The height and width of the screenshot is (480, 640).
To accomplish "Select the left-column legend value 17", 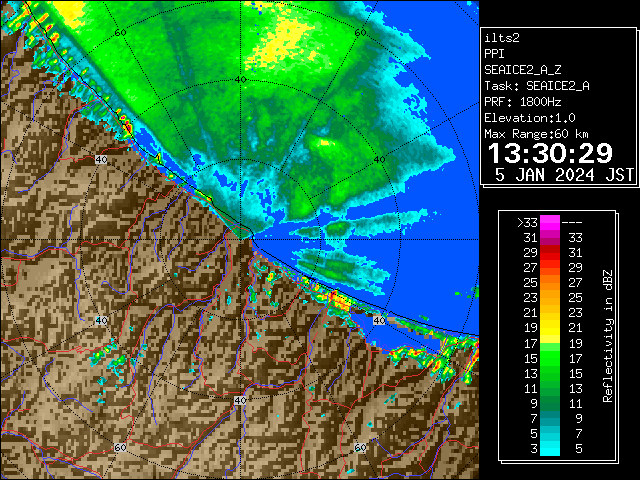I will pyautogui.click(x=531, y=343).
